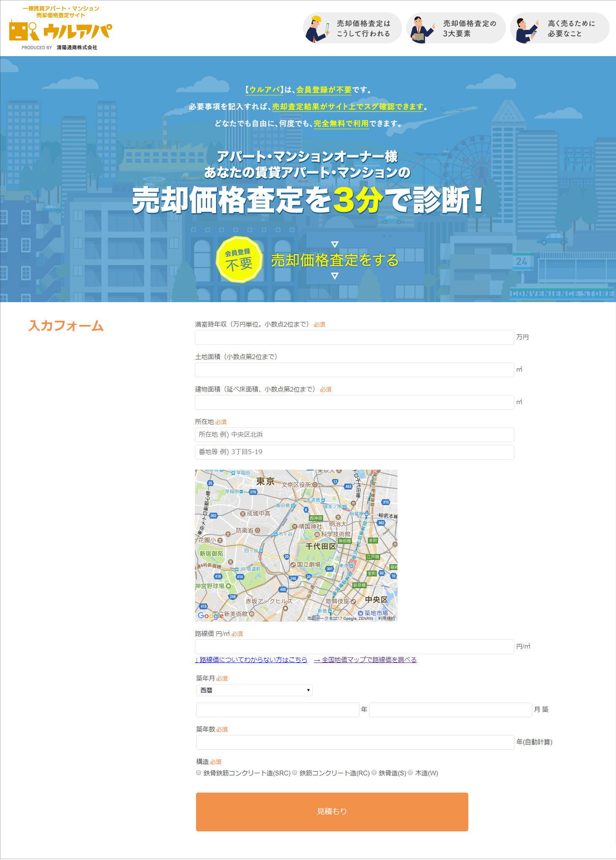Focus the 所在地 address field
This screenshot has height=860, width=616.
354,435
